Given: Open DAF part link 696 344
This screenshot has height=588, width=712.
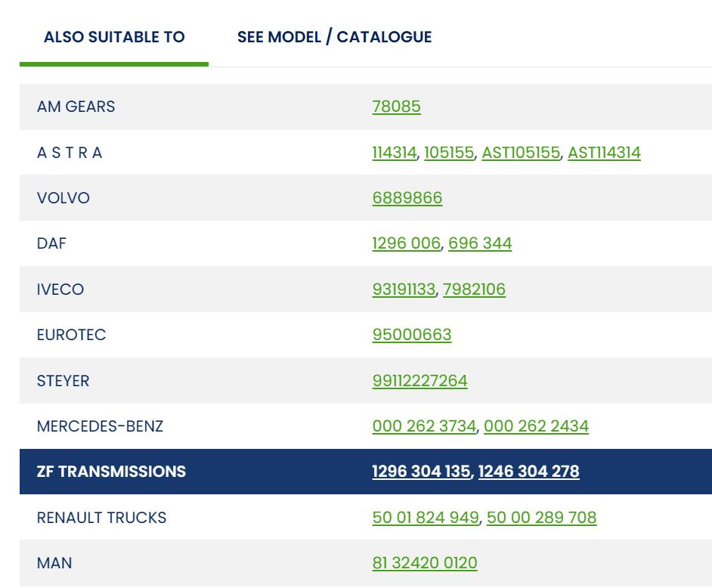Looking at the screenshot, I should (480, 243).
